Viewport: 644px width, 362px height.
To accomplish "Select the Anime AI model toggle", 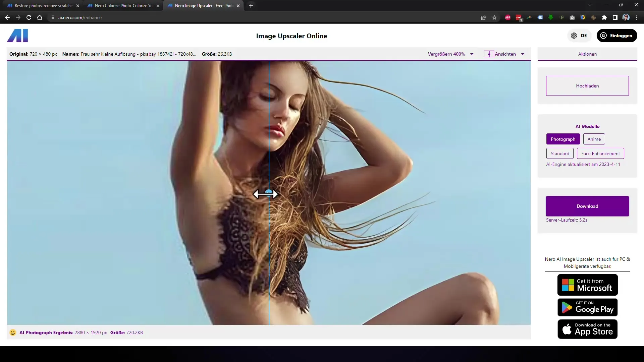I will pyautogui.click(x=594, y=139).
